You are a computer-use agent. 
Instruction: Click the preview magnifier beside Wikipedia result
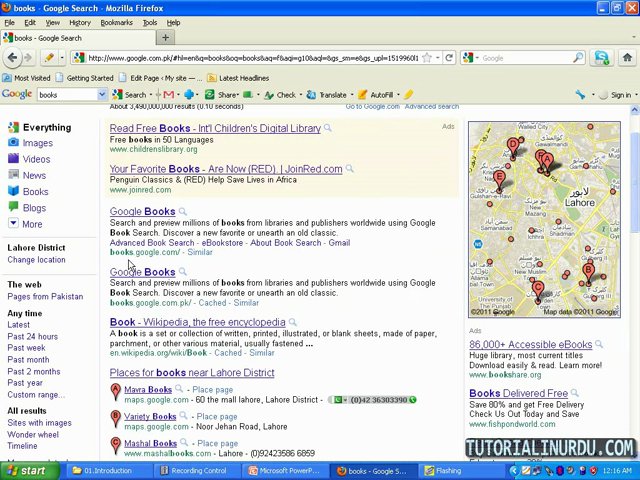click(x=292, y=323)
